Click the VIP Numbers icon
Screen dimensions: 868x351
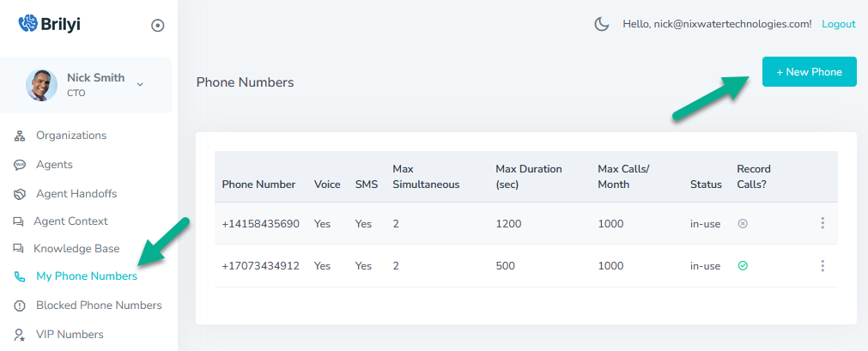click(x=20, y=335)
